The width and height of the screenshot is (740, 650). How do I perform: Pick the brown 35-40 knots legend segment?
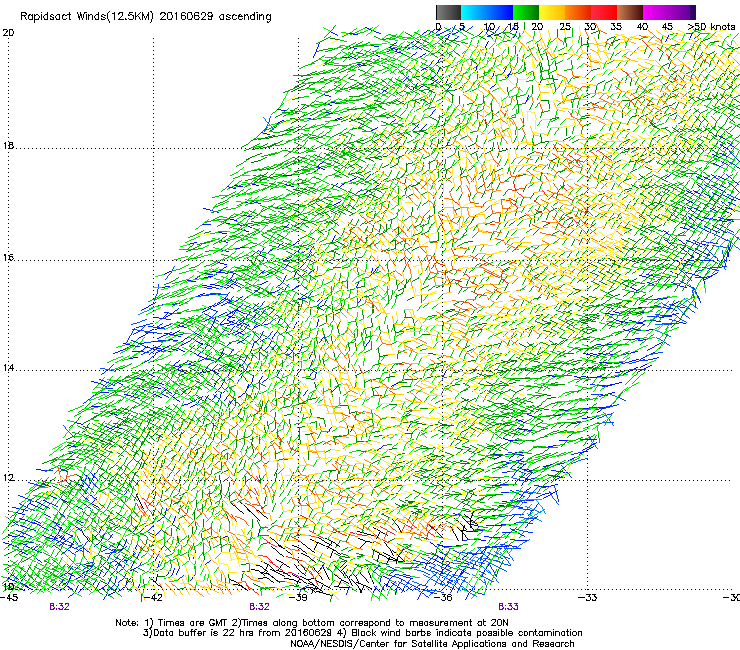pyautogui.click(x=630, y=12)
